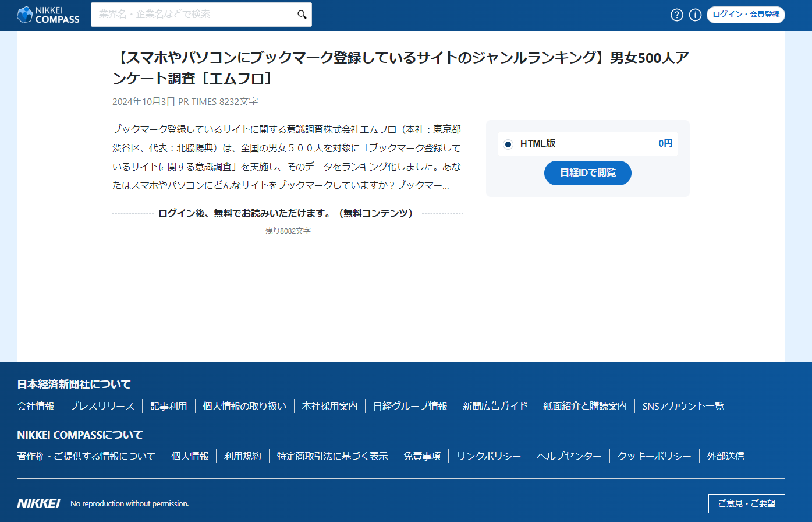The height and width of the screenshot is (522, 812).
Task: Open the 免責事項 footer link
Action: pyautogui.click(x=423, y=456)
